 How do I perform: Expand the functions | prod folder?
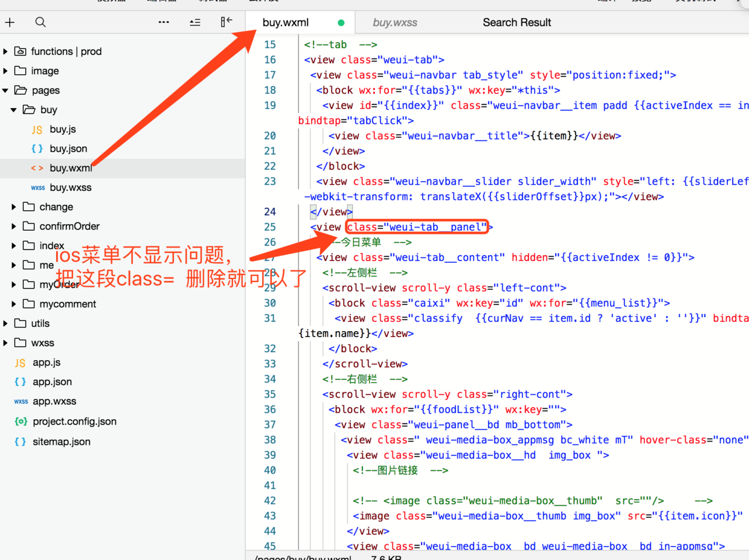click(x=66, y=51)
